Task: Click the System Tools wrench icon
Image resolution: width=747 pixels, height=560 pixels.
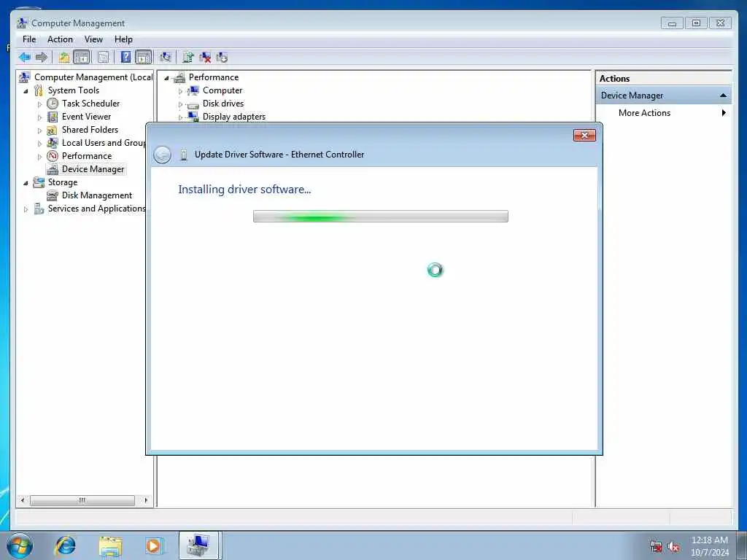Action: coord(39,90)
